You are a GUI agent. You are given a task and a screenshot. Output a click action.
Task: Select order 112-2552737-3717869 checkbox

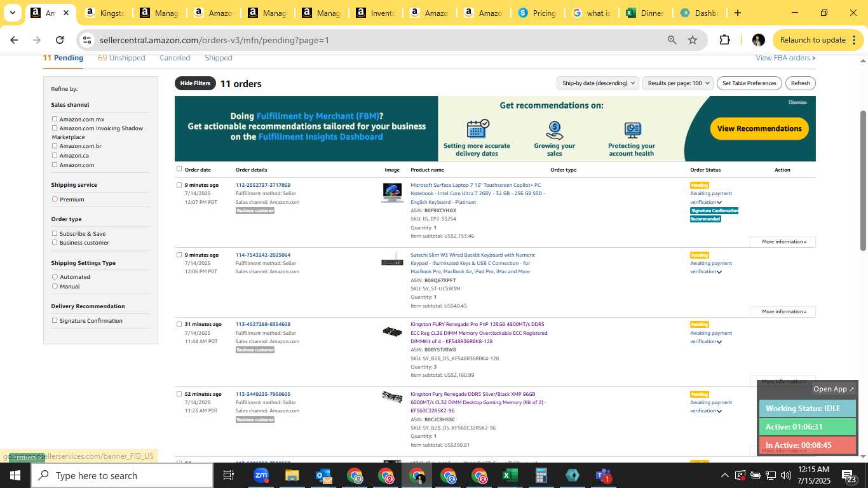pyautogui.click(x=179, y=185)
